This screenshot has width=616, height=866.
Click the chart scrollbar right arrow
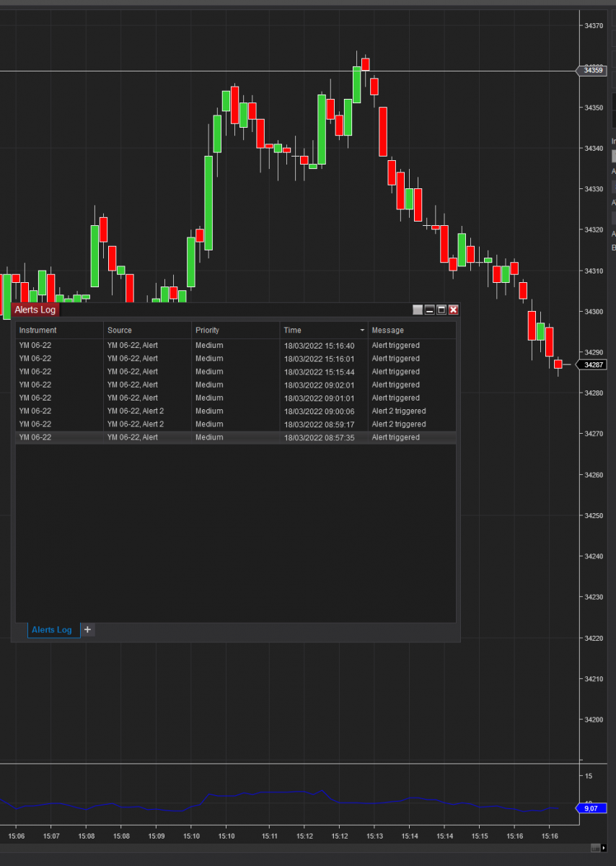point(603,848)
